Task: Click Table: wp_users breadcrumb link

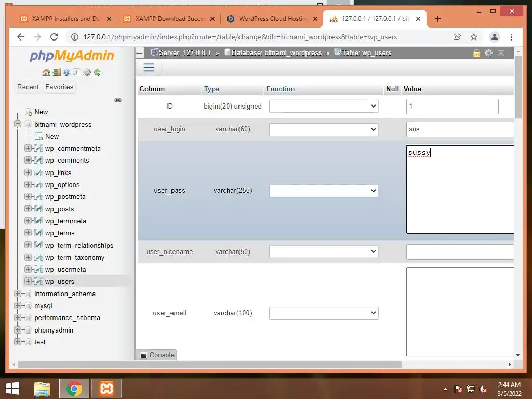Action: (366, 53)
